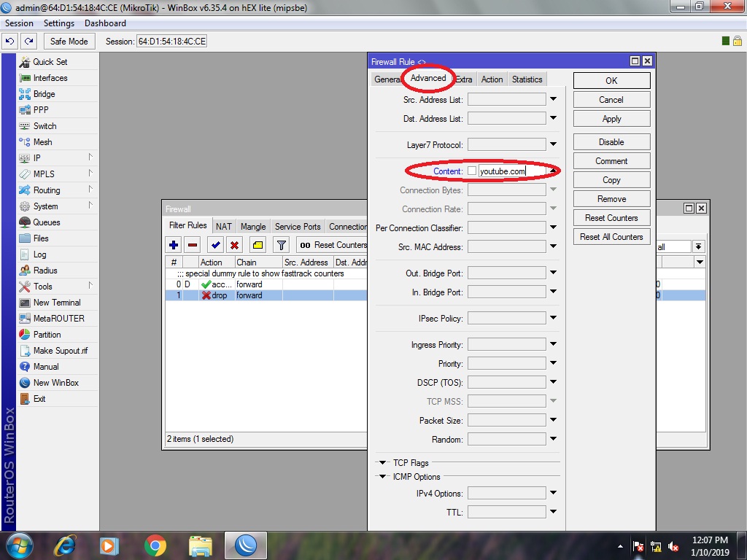Screen dimensions: 747x560
Task: Open Partition in the sidebar
Action: click(47, 335)
